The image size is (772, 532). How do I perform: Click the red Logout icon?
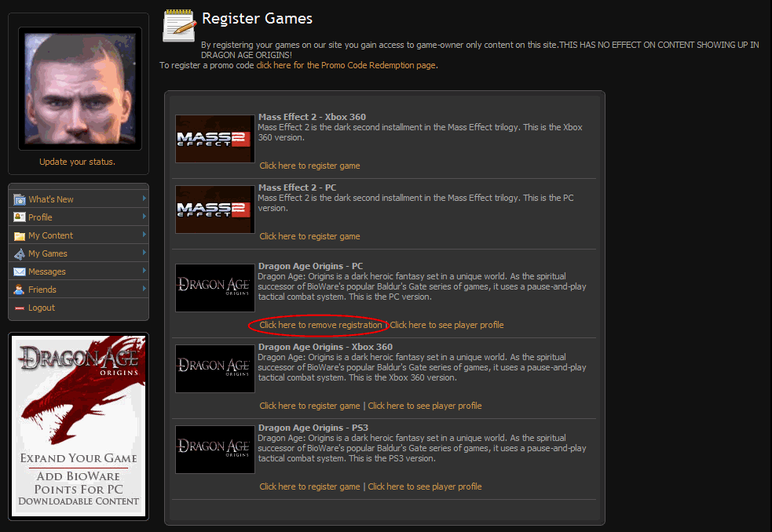pyautogui.click(x=19, y=308)
